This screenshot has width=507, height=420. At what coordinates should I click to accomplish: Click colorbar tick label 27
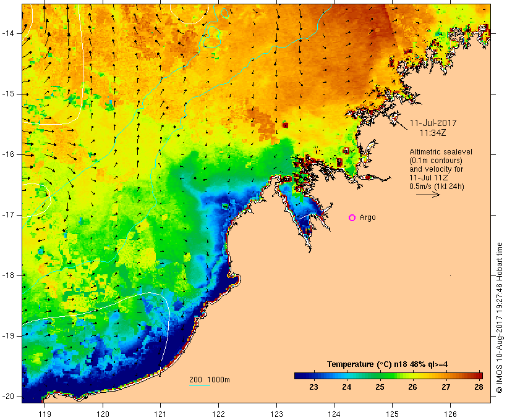(446, 387)
